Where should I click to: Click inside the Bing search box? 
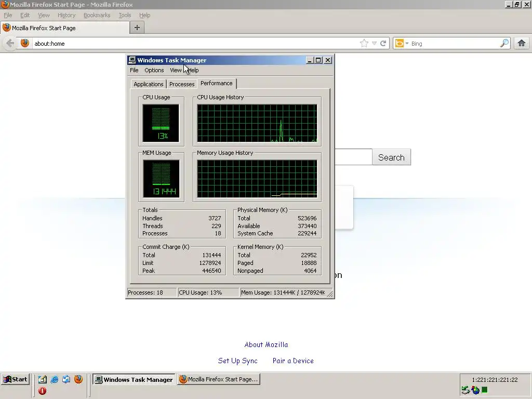455,44
